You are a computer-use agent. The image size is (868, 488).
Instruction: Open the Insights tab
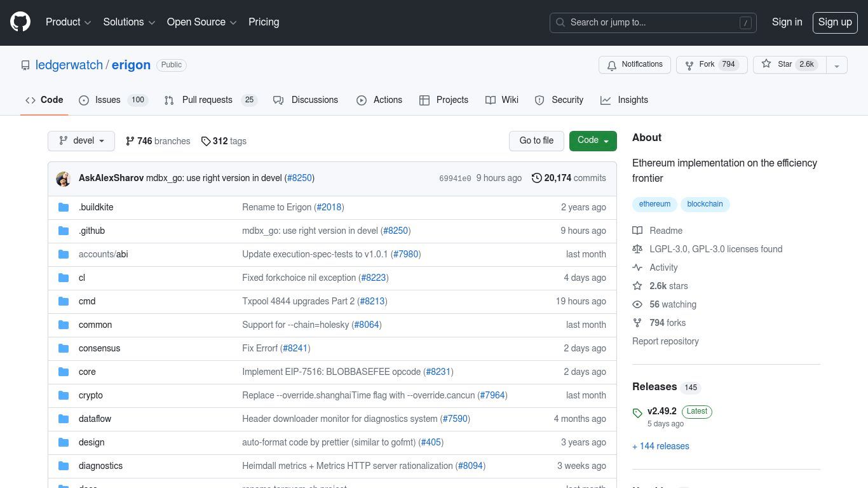625,100
